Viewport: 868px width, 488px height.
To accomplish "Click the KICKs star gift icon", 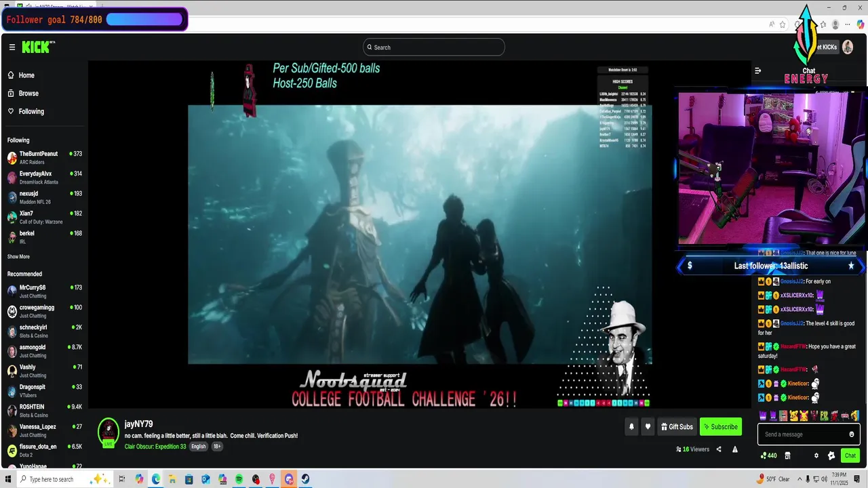I will 831,455.
